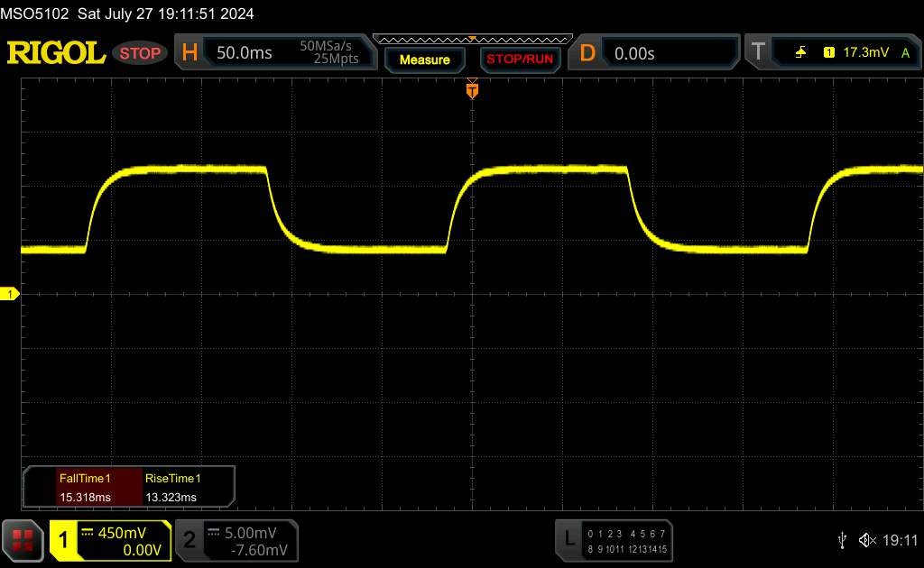
Task: Click the 50MSa/s sample rate text
Action: [x=325, y=46]
